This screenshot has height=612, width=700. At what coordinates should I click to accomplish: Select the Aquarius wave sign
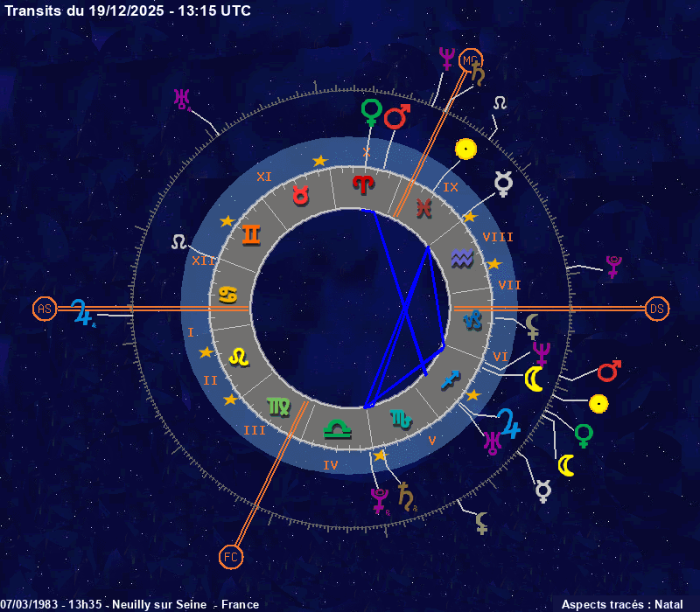pyautogui.click(x=461, y=258)
